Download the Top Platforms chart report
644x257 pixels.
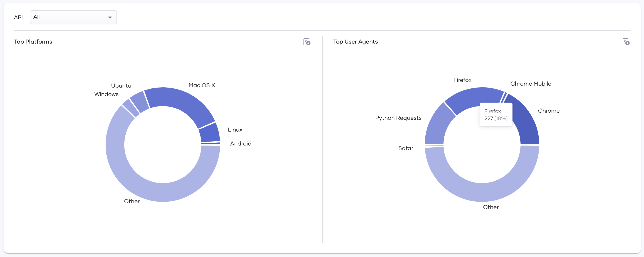307,42
